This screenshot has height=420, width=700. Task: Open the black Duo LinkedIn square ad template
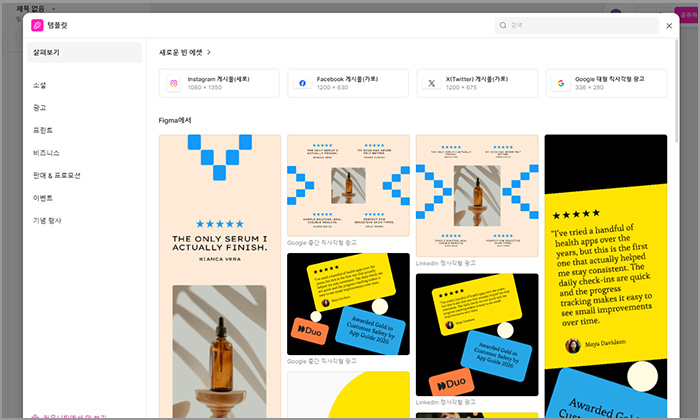(x=477, y=335)
